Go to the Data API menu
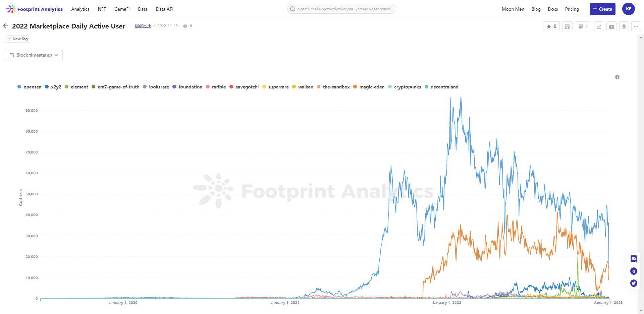 pos(164,9)
